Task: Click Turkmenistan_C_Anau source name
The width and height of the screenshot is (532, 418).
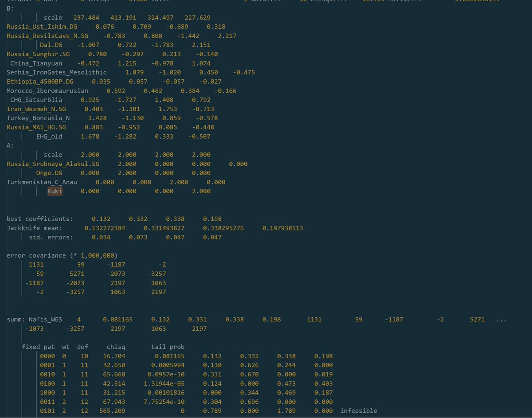Action: (42, 182)
